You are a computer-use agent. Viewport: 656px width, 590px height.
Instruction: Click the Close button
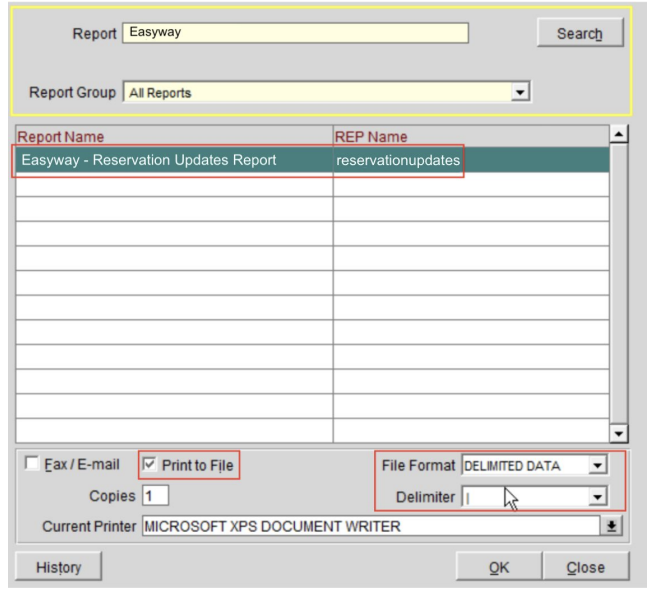pos(586,567)
